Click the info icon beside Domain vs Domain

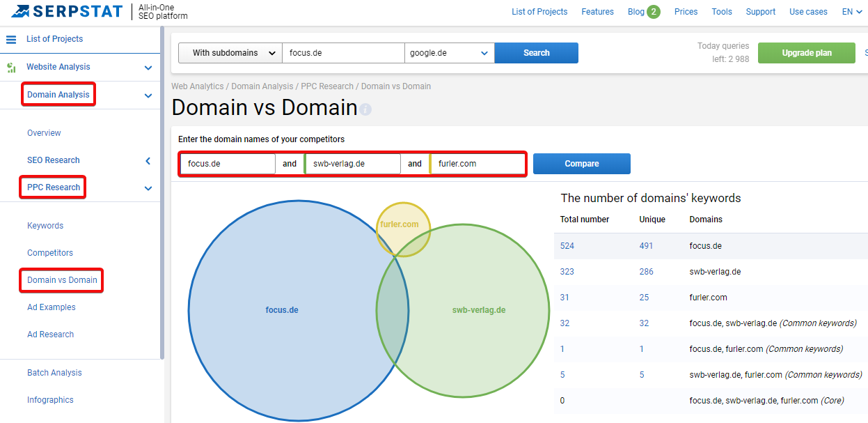pyautogui.click(x=366, y=109)
